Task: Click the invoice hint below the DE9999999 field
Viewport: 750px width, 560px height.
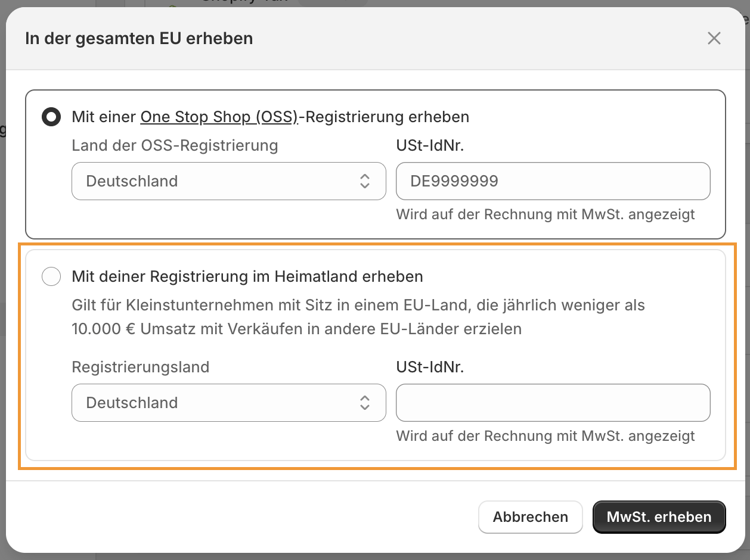Action: (x=545, y=214)
